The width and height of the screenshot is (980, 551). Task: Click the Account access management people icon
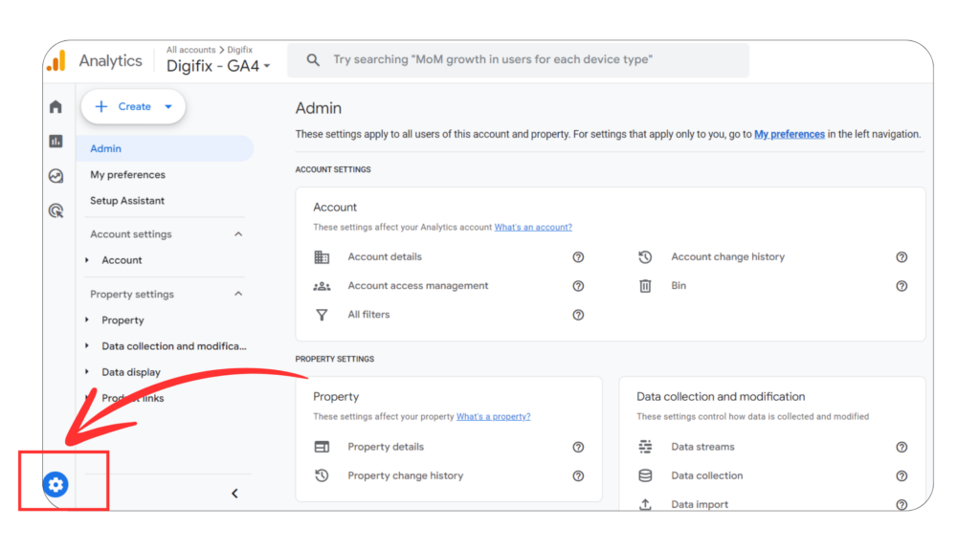coord(322,286)
